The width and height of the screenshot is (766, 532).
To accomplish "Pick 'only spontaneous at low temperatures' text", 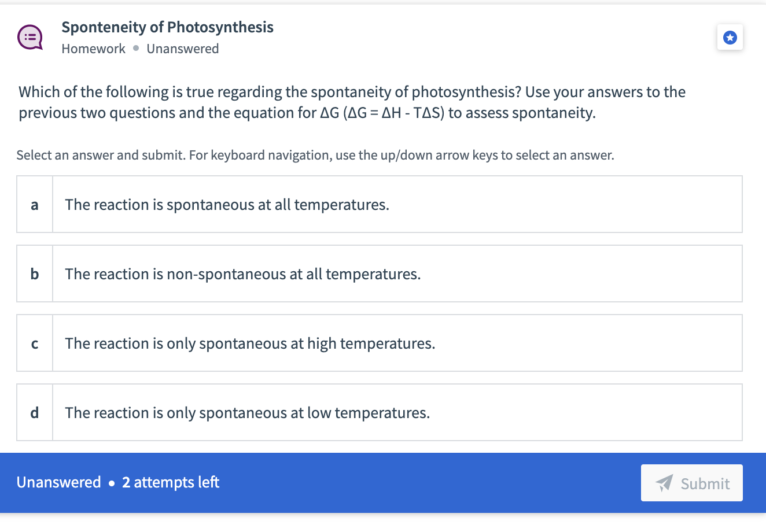I will coord(247,413).
